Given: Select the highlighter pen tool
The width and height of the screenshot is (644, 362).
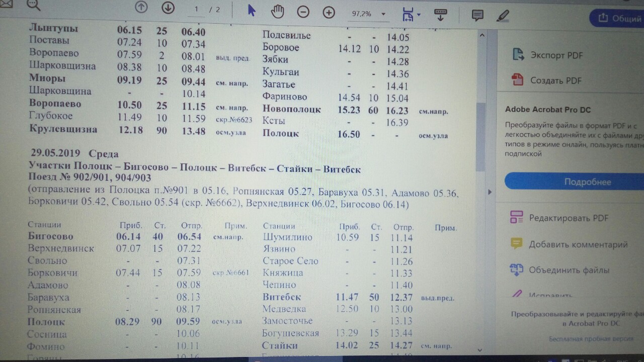Looking at the screenshot, I should click(503, 16).
